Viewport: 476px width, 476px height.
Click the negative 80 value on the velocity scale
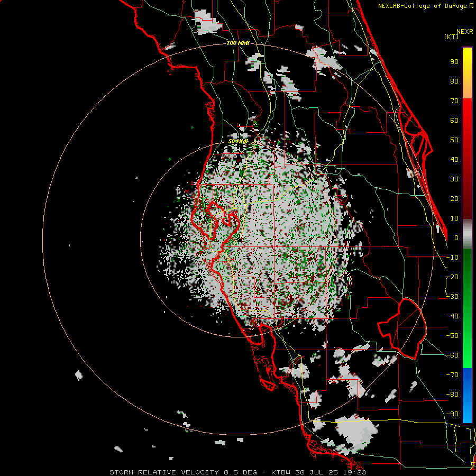[452, 395]
